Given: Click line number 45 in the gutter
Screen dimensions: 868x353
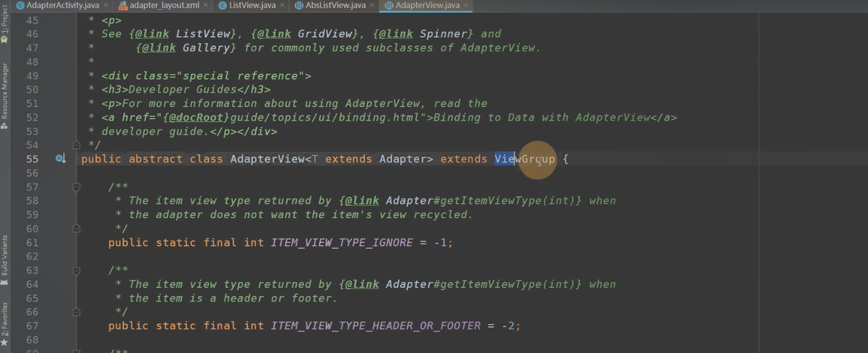Looking at the screenshot, I should pyautogui.click(x=32, y=20).
